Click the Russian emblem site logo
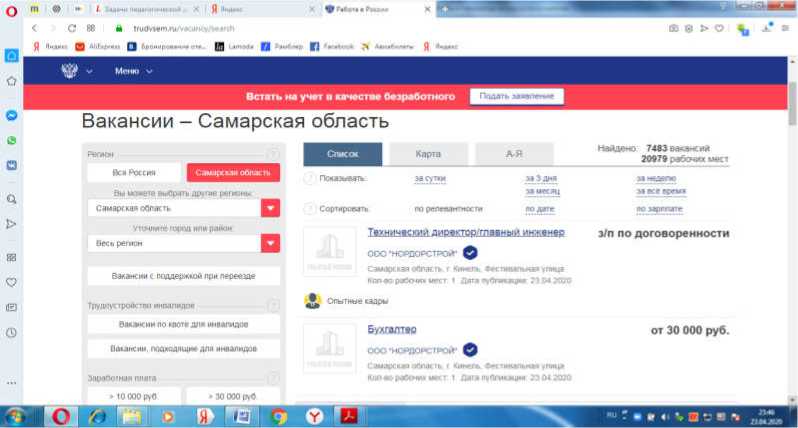Viewport: 798px width, 428px height. (x=70, y=71)
